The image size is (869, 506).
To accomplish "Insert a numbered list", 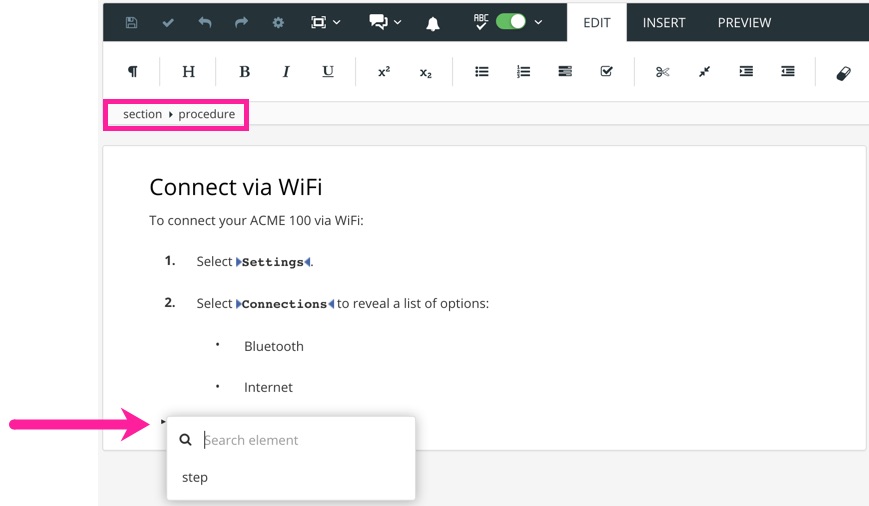I will click(x=523, y=72).
